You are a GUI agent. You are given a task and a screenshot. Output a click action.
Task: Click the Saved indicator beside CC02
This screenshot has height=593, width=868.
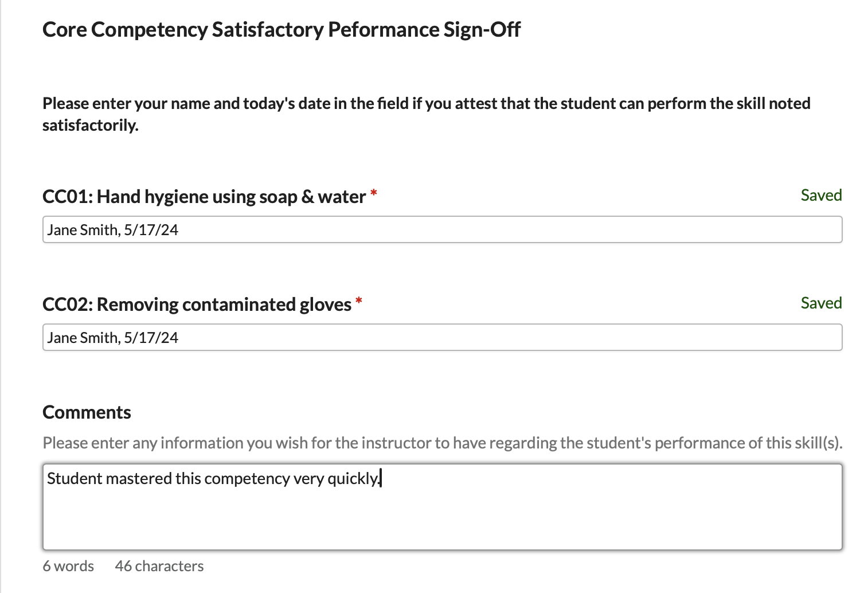tap(821, 303)
